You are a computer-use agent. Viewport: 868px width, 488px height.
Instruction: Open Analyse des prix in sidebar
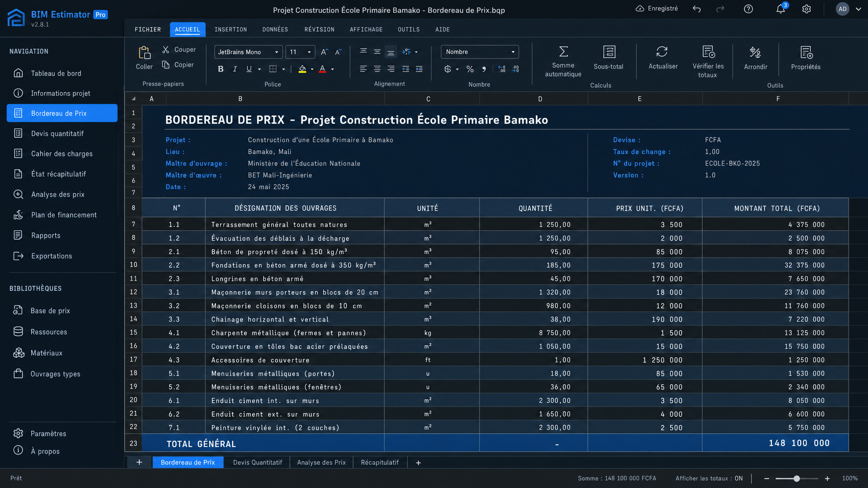tap(58, 194)
